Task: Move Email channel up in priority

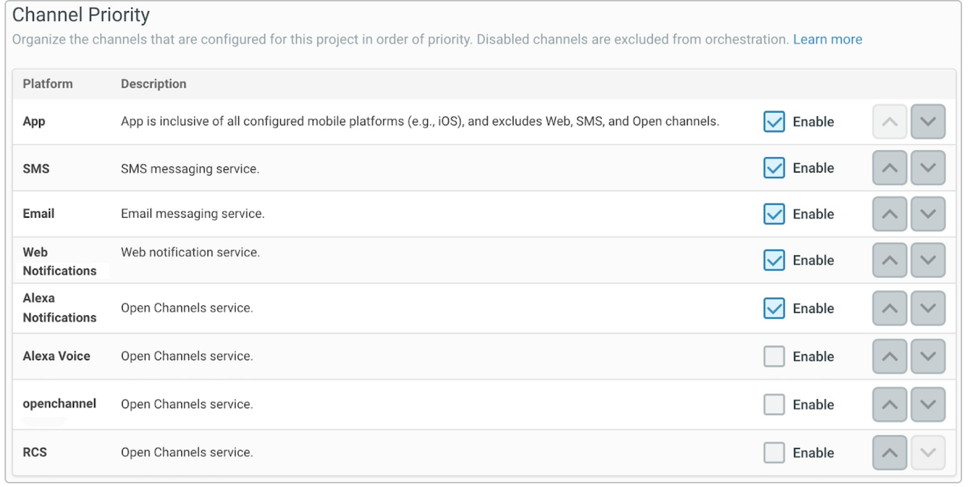Action: [889, 214]
